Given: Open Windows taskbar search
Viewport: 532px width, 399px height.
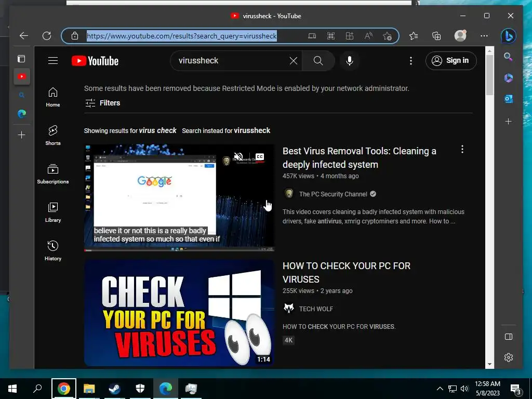Looking at the screenshot, I should click(37, 389).
